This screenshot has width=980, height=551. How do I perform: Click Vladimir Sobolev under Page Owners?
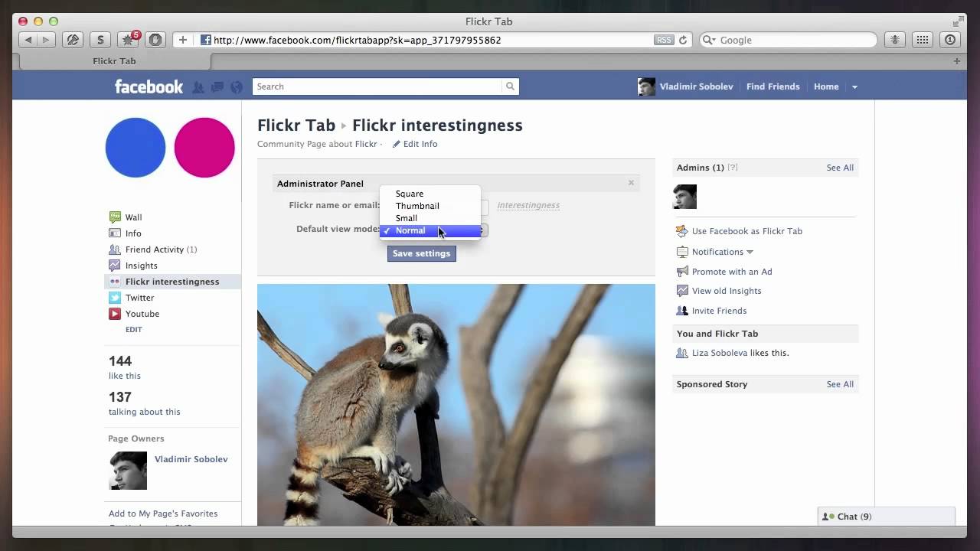pyautogui.click(x=191, y=459)
